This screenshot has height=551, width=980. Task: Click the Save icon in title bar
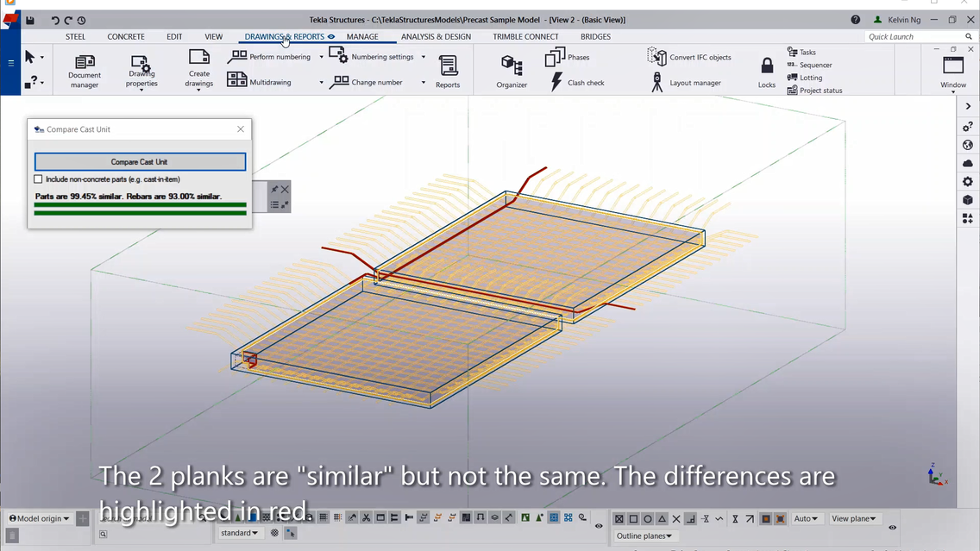pyautogui.click(x=30, y=20)
